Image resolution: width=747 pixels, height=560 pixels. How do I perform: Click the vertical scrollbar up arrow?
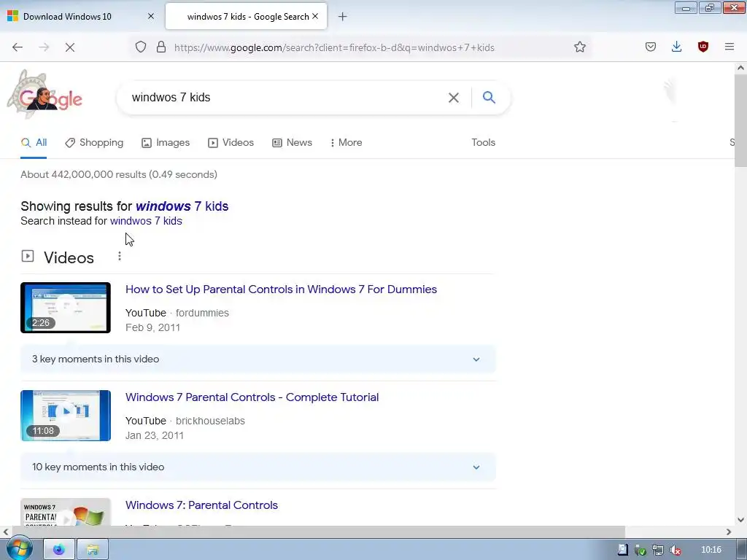(740, 68)
